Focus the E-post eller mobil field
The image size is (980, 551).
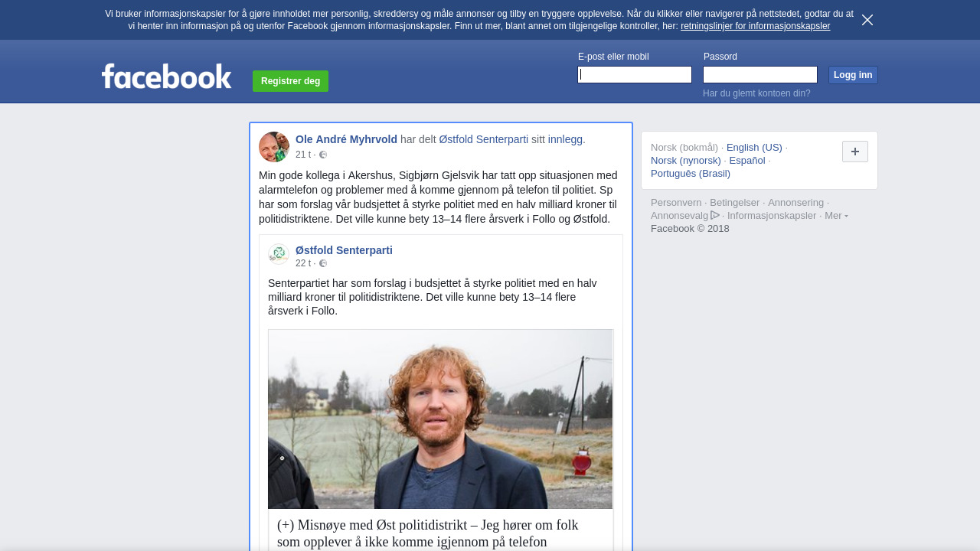pos(635,74)
